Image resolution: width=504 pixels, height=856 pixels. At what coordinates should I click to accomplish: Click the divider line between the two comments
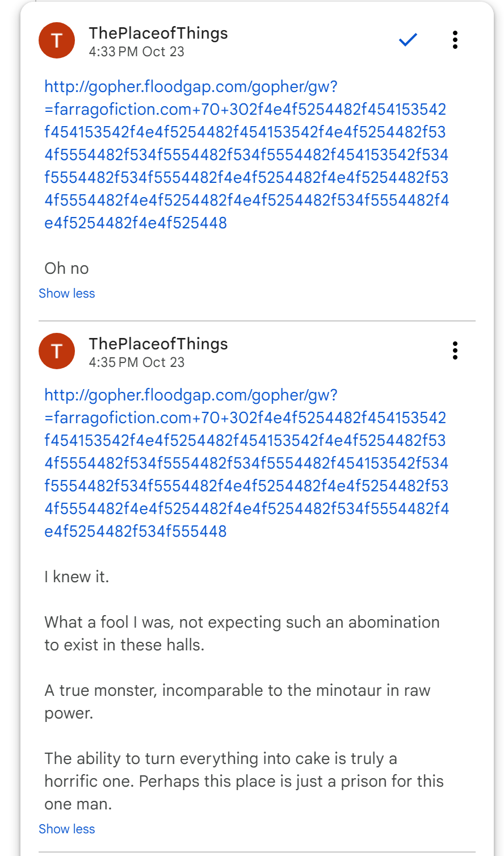(x=257, y=321)
